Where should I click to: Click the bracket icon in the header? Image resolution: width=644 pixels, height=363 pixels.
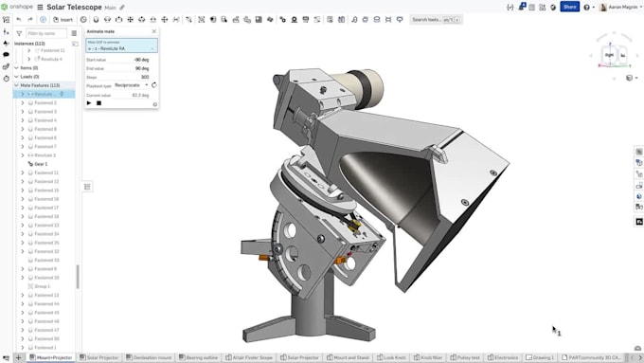click(510, 7)
